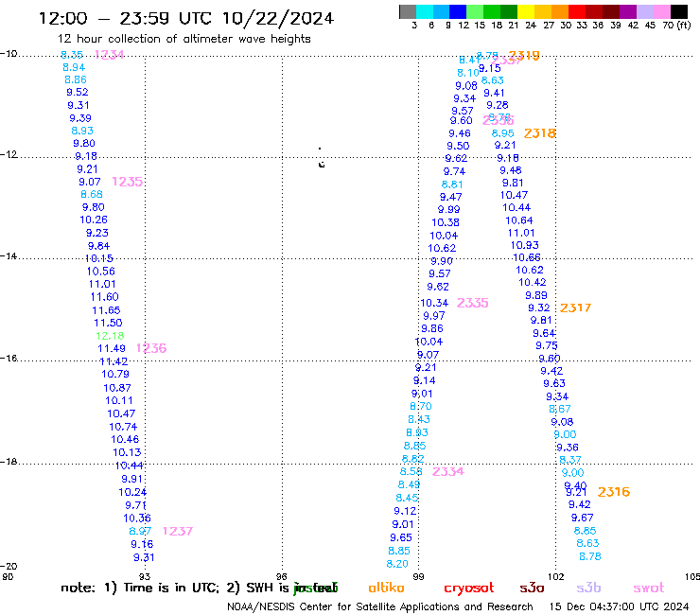Click the 11.60 wave height reading

[104, 297]
